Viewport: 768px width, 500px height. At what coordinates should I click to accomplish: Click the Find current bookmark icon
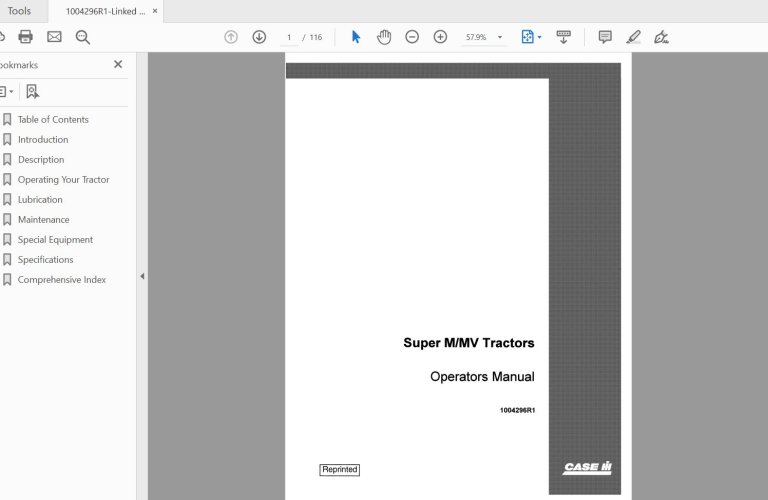(x=32, y=92)
